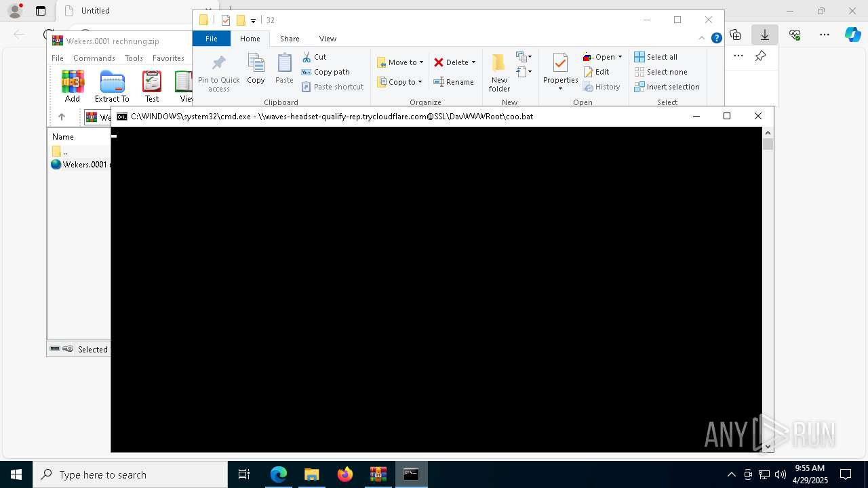Click the New folder button
This screenshot has height=488, width=868.
coord(499,73)
